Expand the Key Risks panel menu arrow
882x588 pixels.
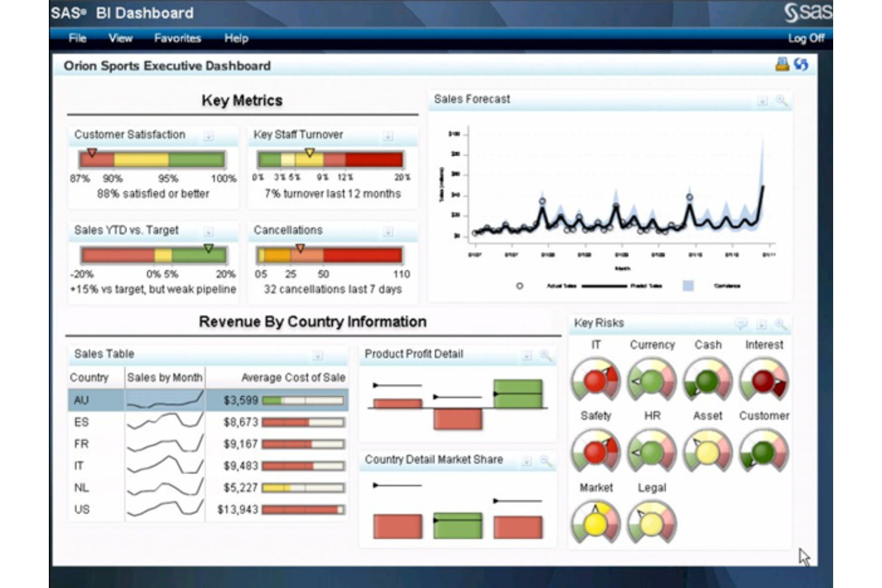761,325
